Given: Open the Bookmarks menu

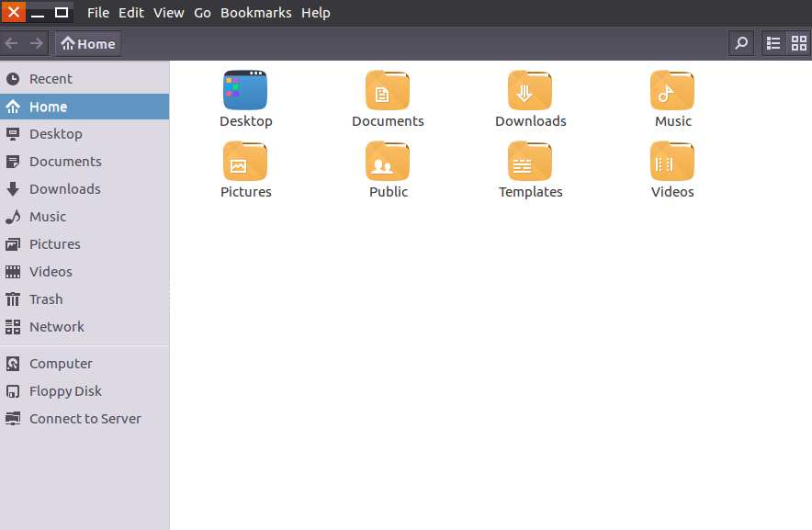Looking at the screenshot, I should coord(255,12).
